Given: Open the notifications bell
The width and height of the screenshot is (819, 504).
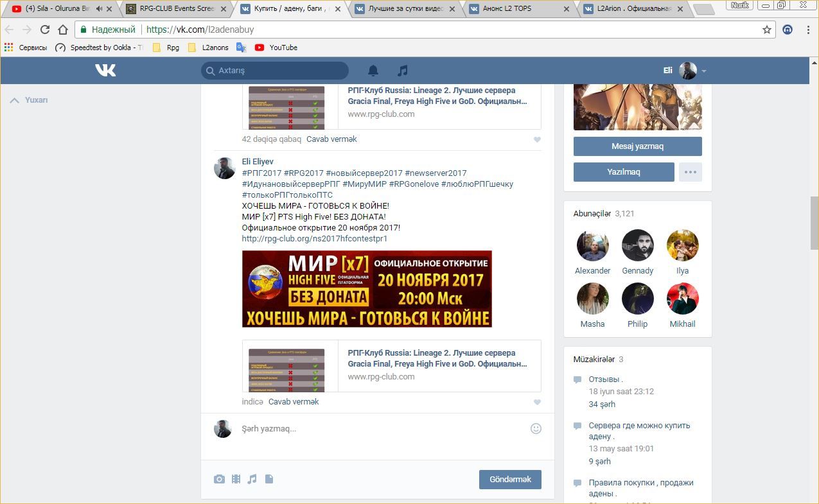Looking at the screenshot, I should [373, 71].
